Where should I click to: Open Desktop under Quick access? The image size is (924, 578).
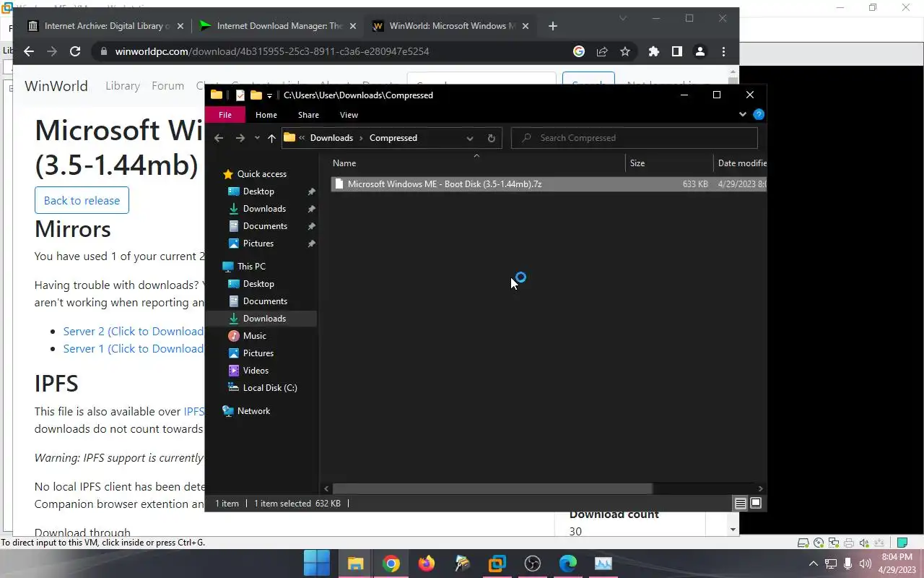click(x=258, y=191)
